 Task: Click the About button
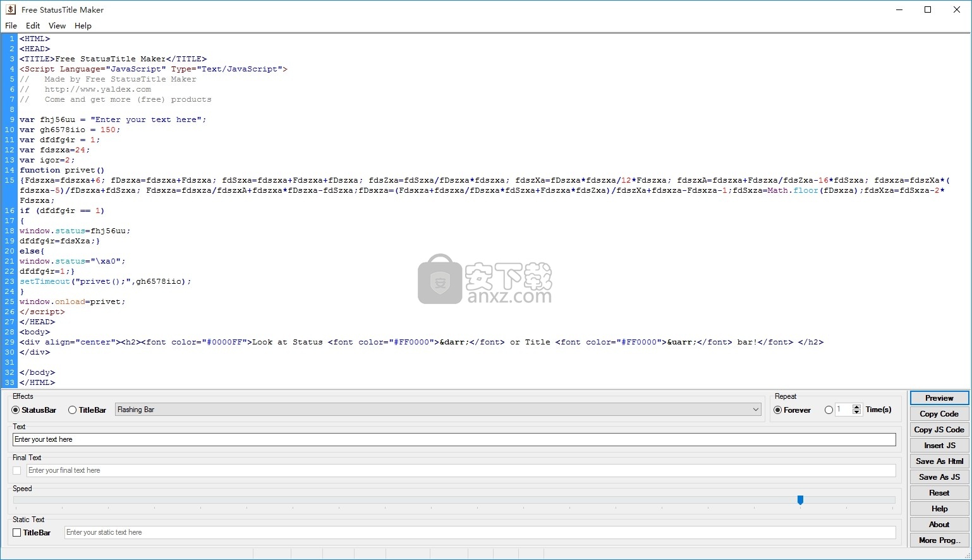939,525
